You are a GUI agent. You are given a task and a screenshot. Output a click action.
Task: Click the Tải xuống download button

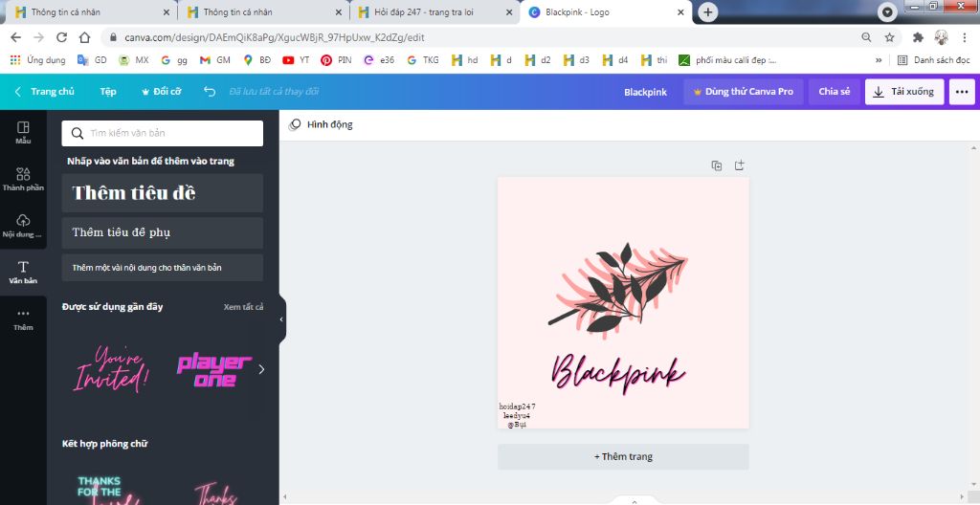904,92
